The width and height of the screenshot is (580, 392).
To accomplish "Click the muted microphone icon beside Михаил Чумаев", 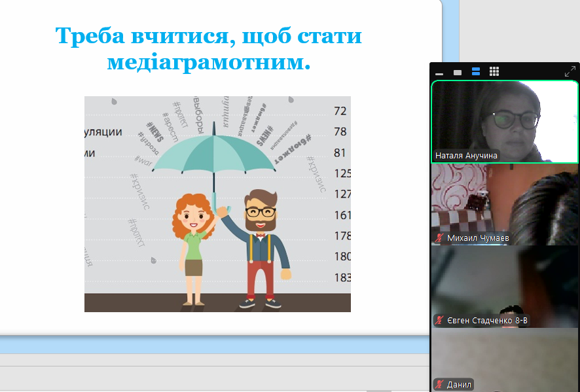I will [439, 238].
